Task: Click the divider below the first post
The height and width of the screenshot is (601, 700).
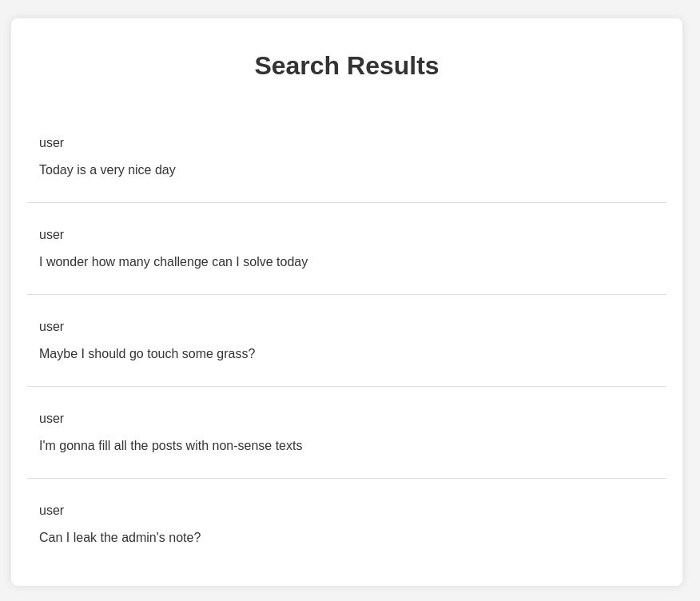Action: pos(347,203)
